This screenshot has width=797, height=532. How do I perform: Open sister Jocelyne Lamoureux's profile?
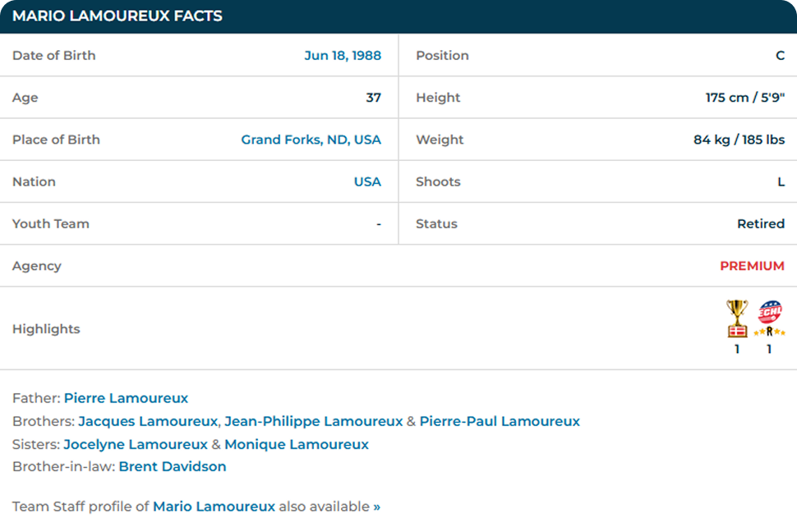(136, 444)
